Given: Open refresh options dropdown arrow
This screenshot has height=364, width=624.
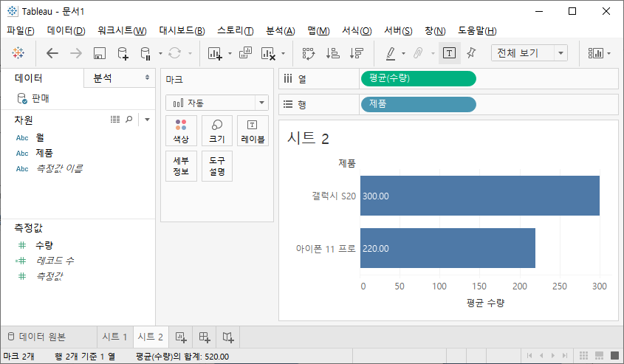Looking at the screenshot, I should coord(190,53).
